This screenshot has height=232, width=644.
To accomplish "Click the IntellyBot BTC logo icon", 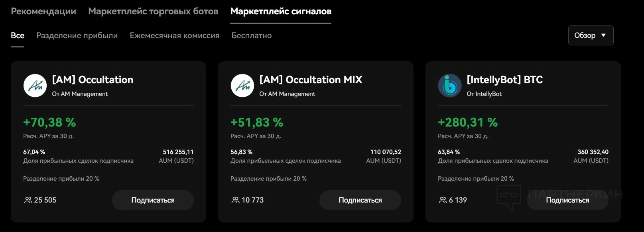I will pyautogui.click(x=450, y=86).
